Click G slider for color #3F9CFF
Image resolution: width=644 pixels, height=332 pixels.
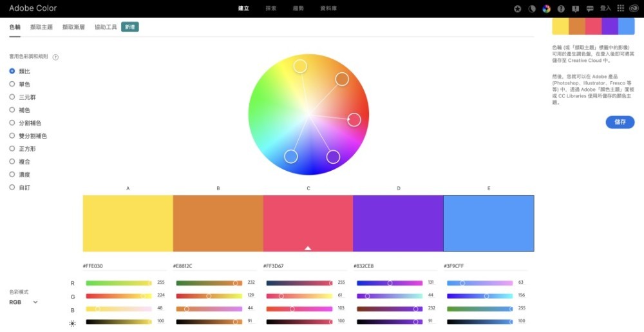tap(480, 296)
